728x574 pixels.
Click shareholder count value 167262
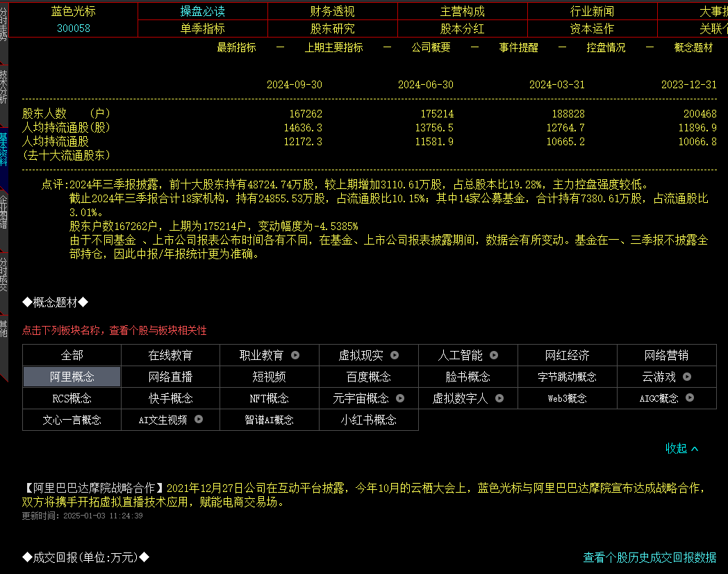(306, 114)
